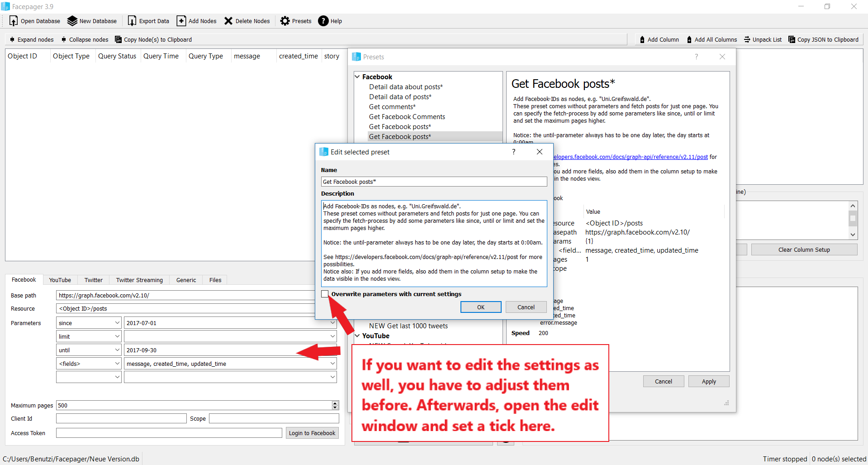Click the Base path input field

[185, 295]
